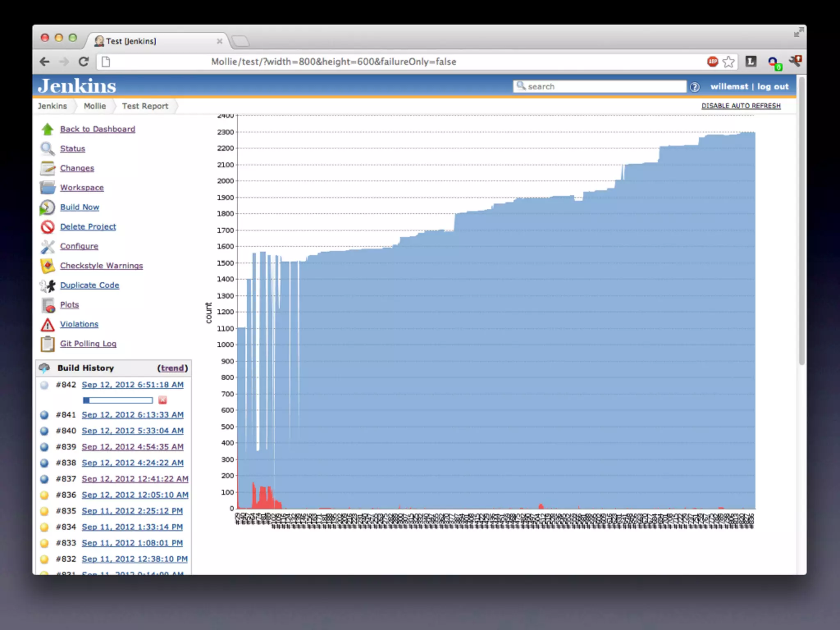Click the Git Polling Log clipboard icon
The height and width of the screenshot is (630, 840).
point(48,344)
